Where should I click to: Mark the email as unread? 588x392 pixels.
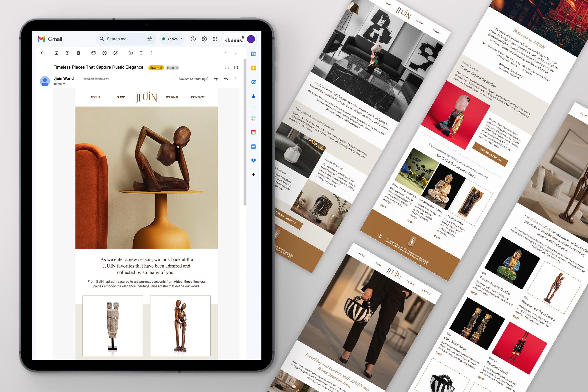tap(94, 53)
